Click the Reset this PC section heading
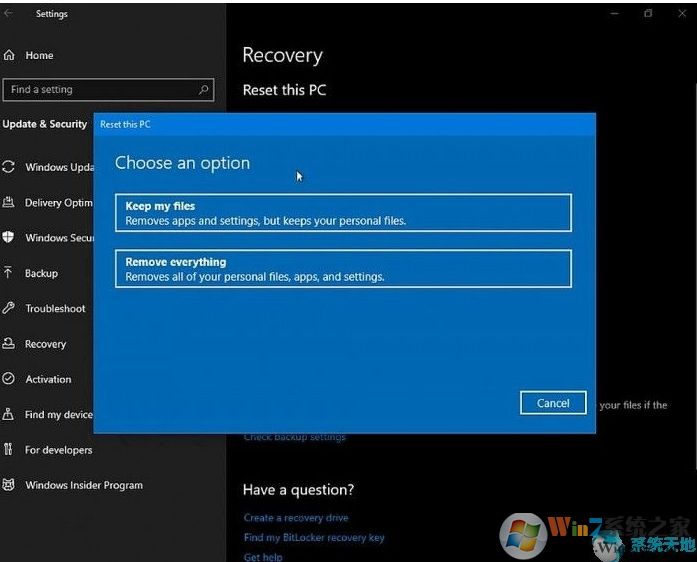The image size is (697, 562). click(284, 90)
